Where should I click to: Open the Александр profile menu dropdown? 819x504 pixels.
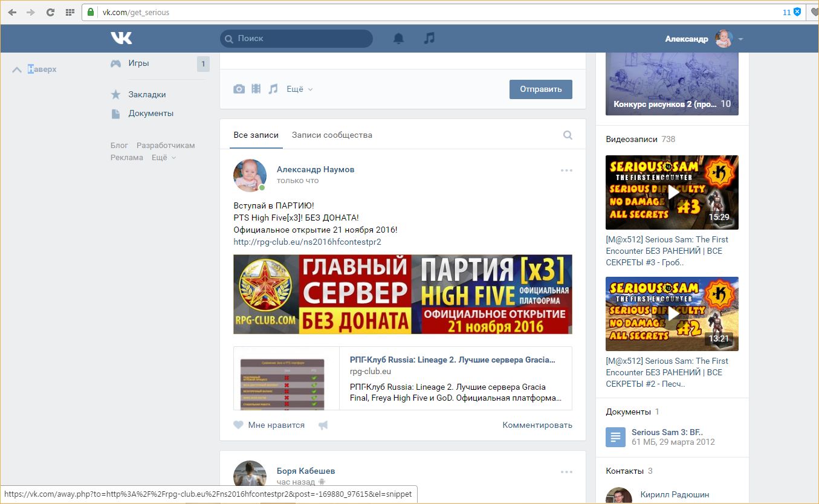tap(740, 39)
